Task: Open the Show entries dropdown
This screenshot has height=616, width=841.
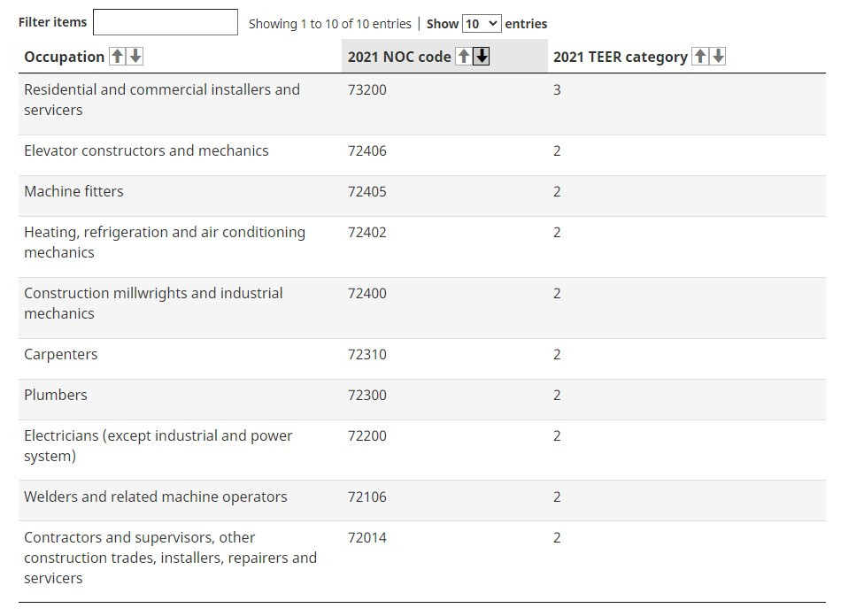Action: click(x=482, y=24)
